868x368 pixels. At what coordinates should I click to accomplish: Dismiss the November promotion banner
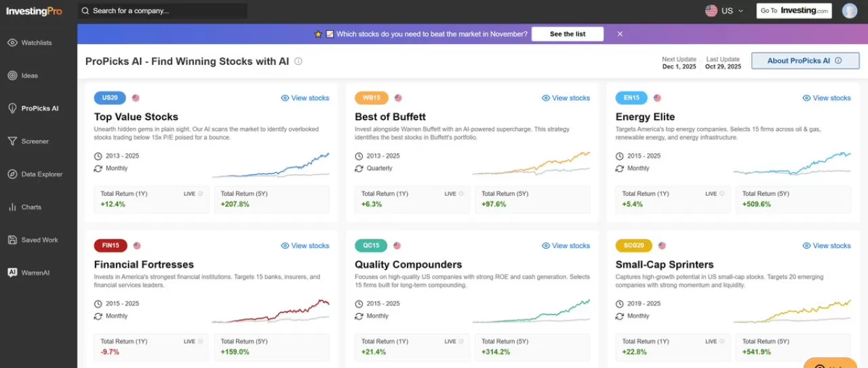(620, 34)
